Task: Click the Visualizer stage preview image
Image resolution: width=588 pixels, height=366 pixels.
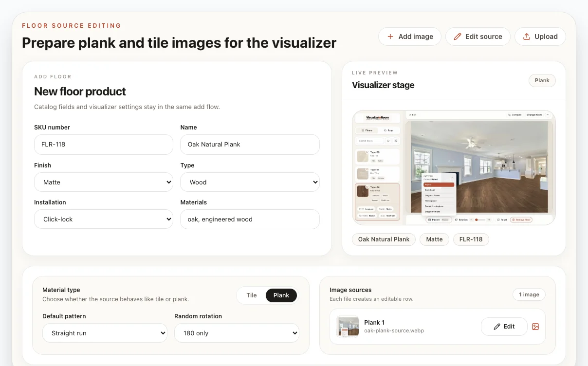Action: point(454,168)
